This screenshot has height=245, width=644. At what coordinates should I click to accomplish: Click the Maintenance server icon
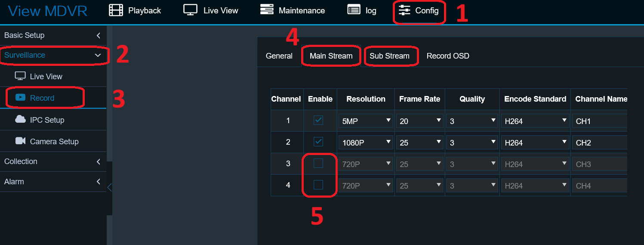[267, 10]
